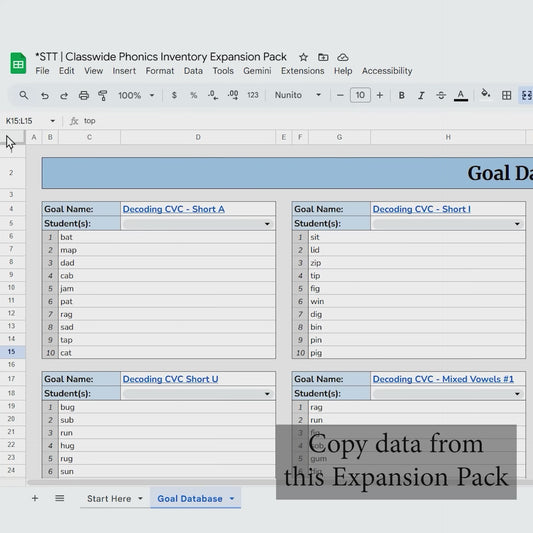533x533 pixels.
Task: Move document to folder icon
Action: pyautogui.click(x=323, y=57)
